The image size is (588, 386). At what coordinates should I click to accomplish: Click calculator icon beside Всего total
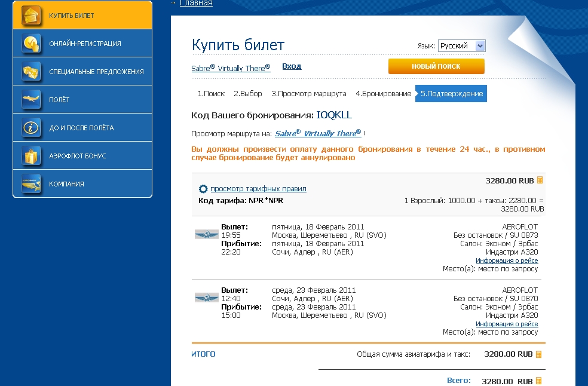tap(539, 381)
